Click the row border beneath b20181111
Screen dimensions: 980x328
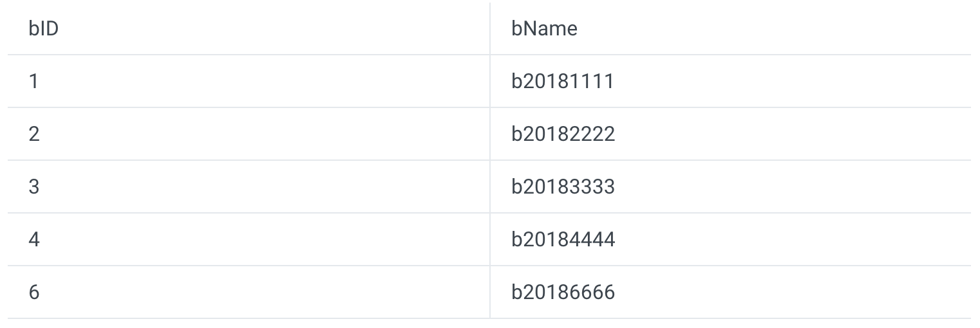(x=730, y=107)
